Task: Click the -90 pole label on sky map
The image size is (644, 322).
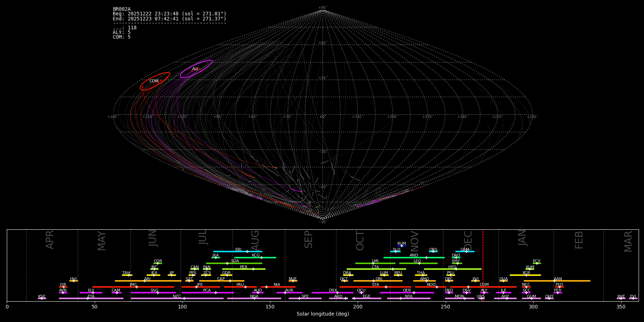Action: pos(323,222)
